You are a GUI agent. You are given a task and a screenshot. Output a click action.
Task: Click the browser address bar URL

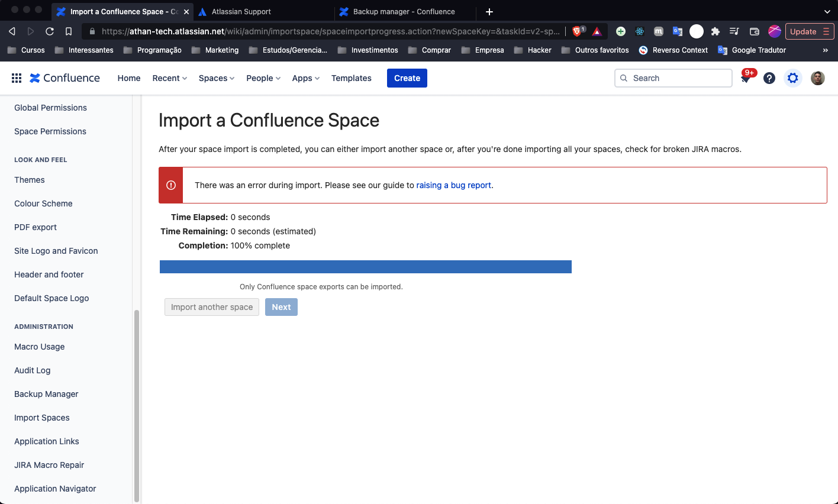tap(330, 31)
